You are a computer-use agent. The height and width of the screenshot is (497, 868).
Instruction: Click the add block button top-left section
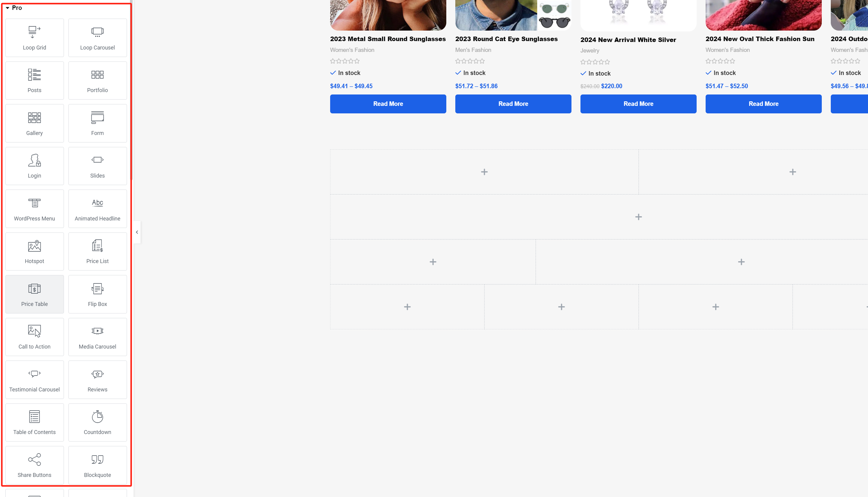tap(484, 172)
